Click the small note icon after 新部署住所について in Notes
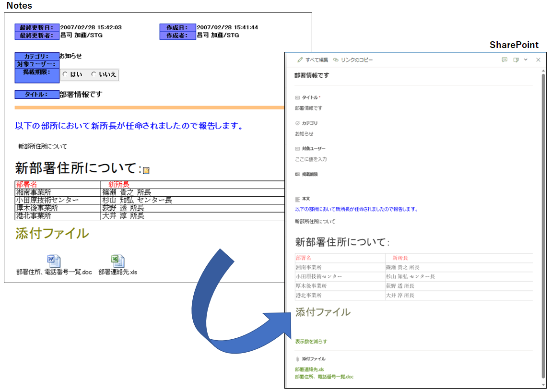The height and width of the screenshot is (392, 551). click(146, 170)
